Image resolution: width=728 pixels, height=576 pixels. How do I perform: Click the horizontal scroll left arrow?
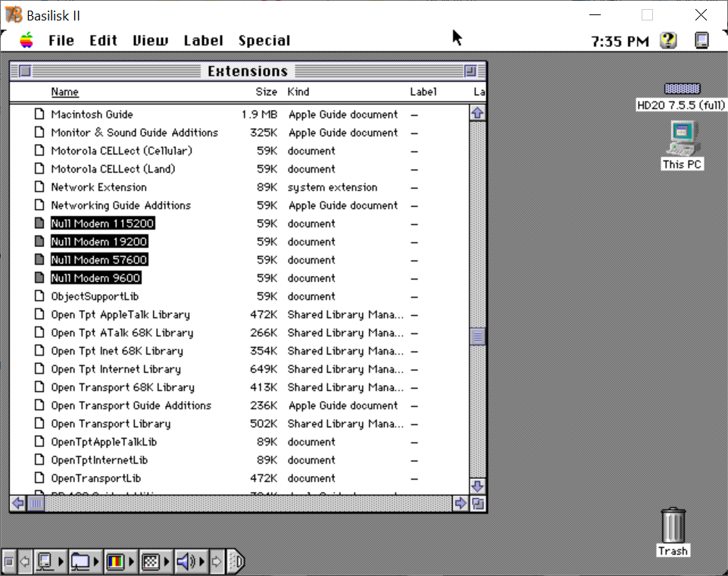point(18,503)
